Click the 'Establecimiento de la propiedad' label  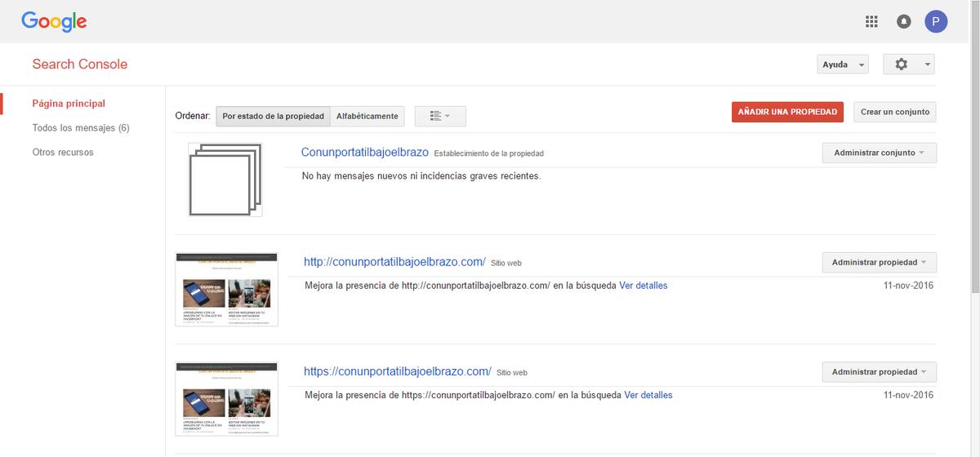click(x=489, y=153)
